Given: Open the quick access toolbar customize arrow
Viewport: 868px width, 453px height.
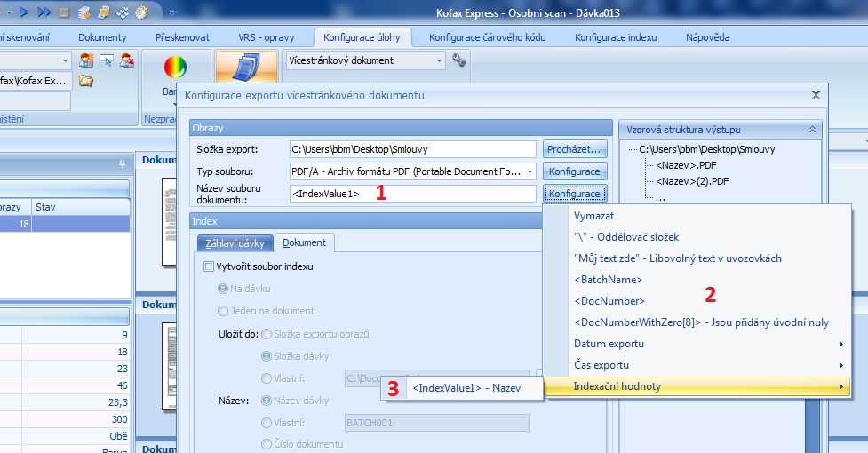Looking at the screenshot, I should [x=172, y=12].
